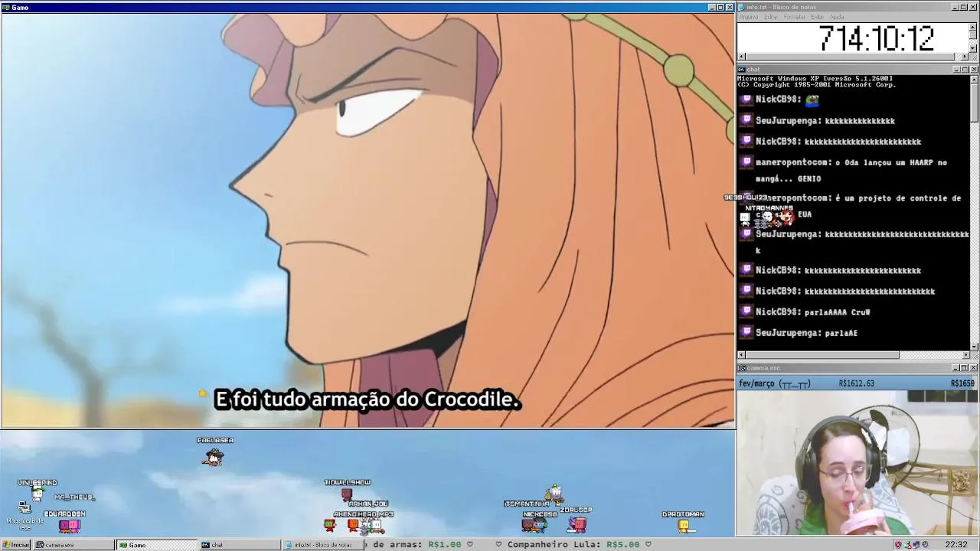Click the notepad horizontal scroll left arrow

[x=741, y=57]
